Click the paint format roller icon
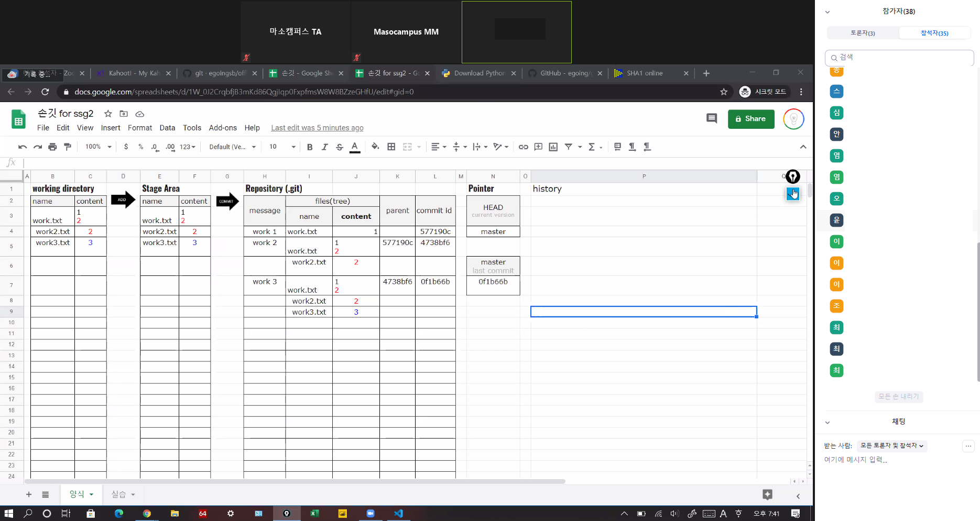The image size is (980, 521). coord(68,147)
